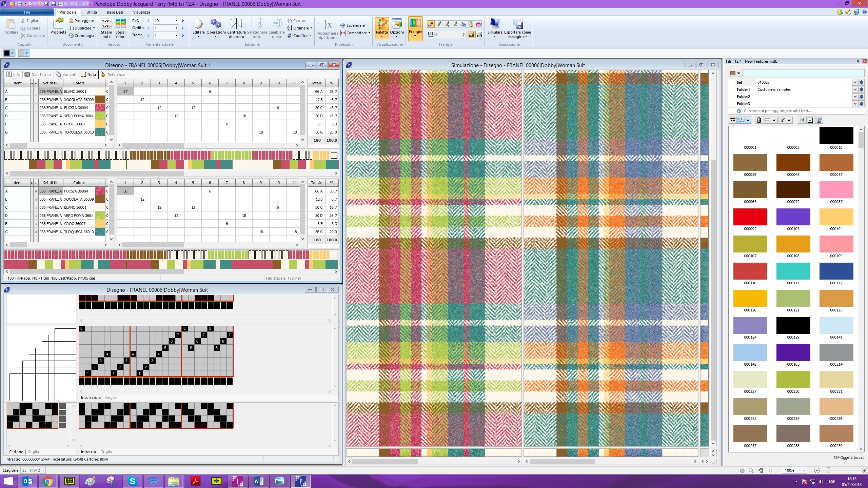Toggle the checkbox at warp color bar end
Image resolution: width=868 pixels, height=488 pixels.
334,156
